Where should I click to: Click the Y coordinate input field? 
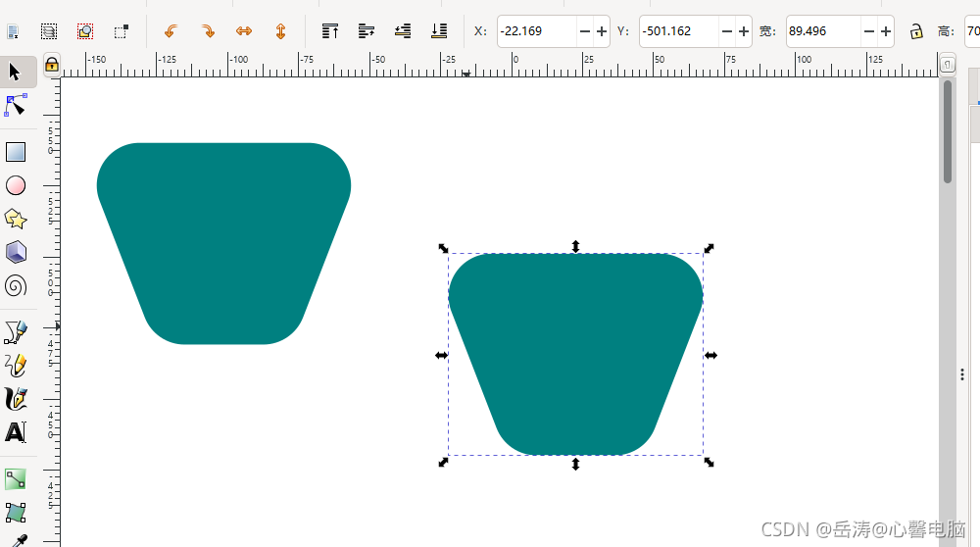[679, 31]
